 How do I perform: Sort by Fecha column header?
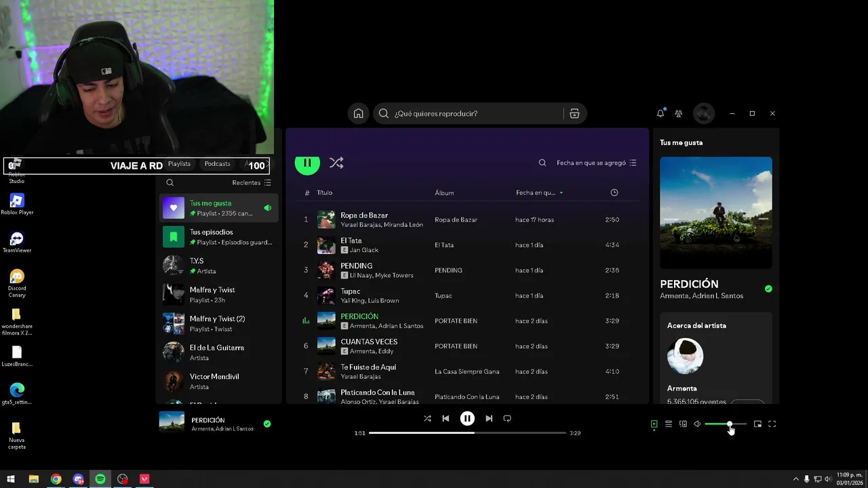pyautogui.click(x=539, y=192)
